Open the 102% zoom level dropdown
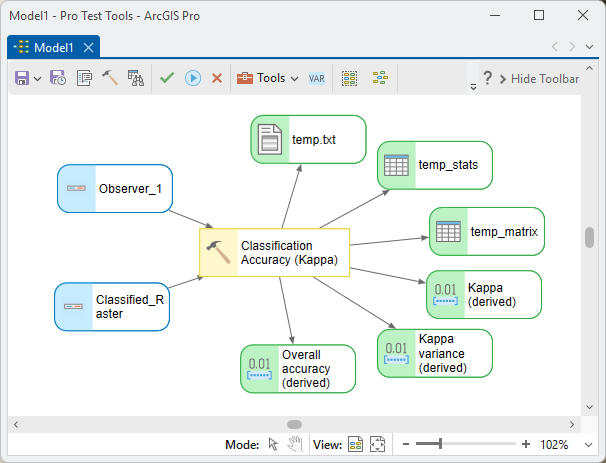This screenshot has height=463, width=606. (x=589, y=445)
